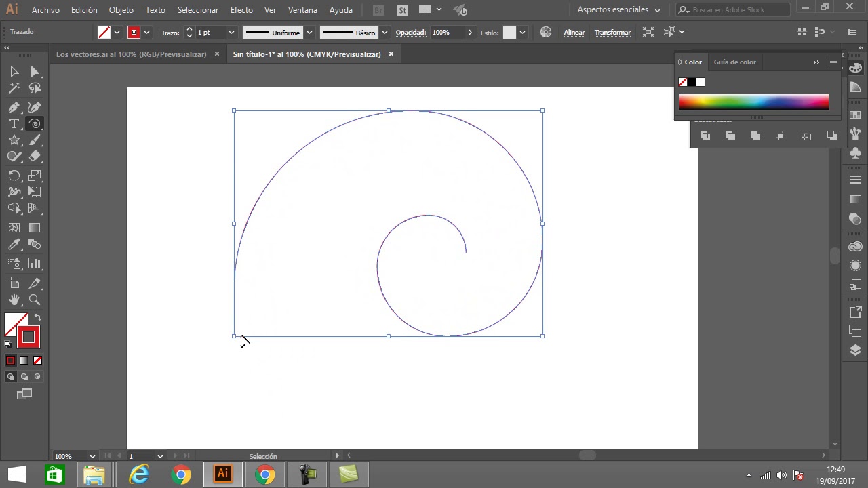The height and width of the screenshot is (488, 868).
Task: Click the Transformar button
Action: click(612, 33)
